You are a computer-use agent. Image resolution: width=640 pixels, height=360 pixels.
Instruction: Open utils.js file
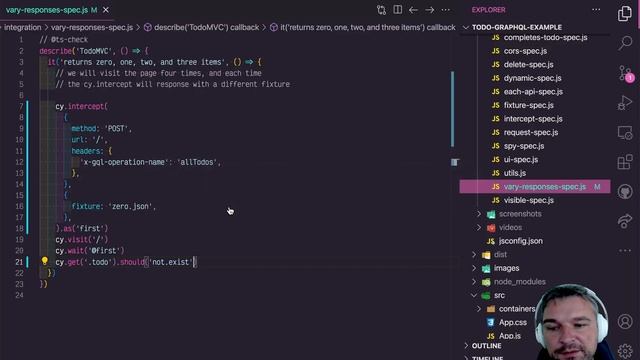click(515, 173)
